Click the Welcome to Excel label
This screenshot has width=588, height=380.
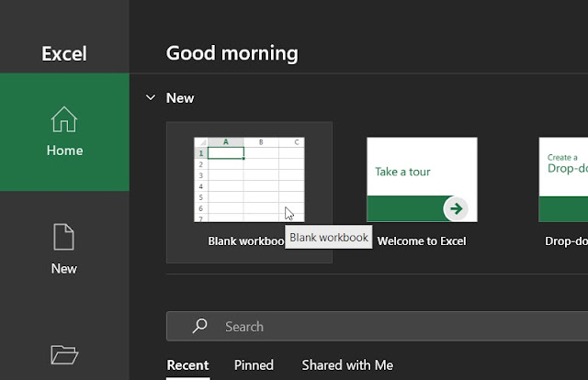click(x=422, y=241)
